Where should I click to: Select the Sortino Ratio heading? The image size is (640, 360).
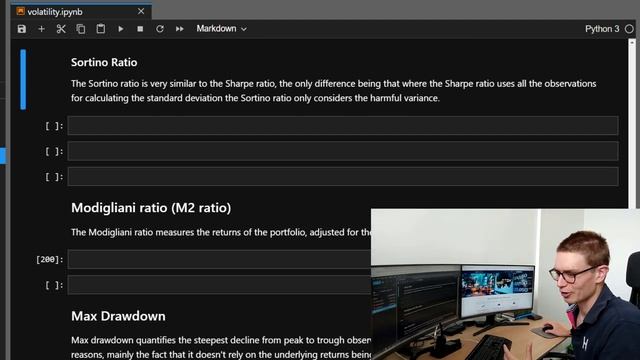[104, 62]
